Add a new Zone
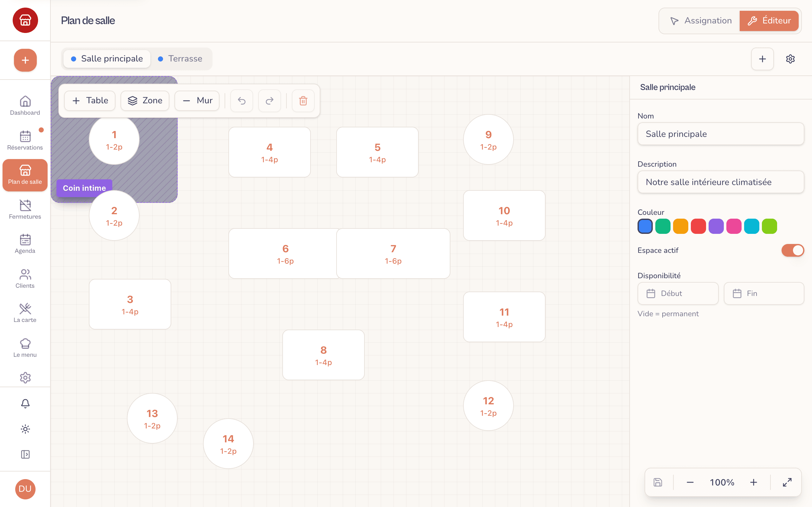This screenshot has height=507, width=812. click(145, 100)
